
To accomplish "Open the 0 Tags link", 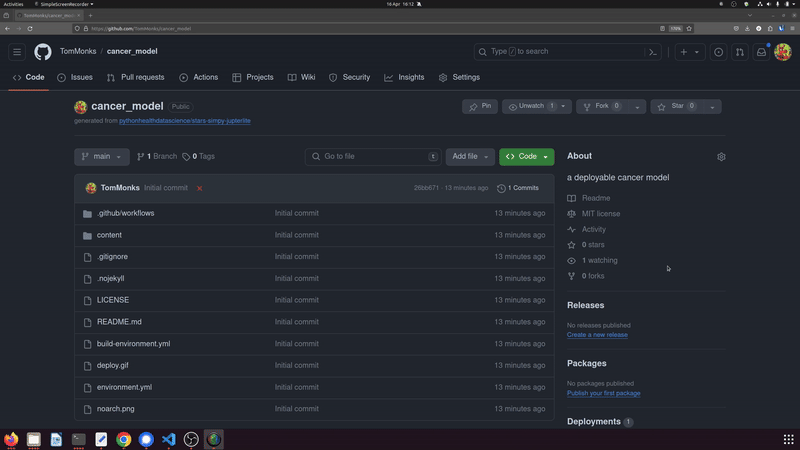I will [x=198, y=157].
